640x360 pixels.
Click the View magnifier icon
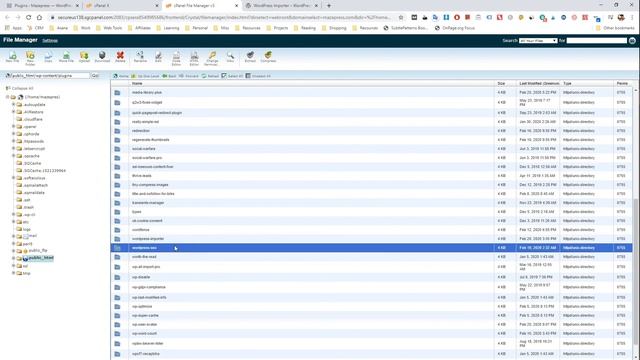click(x=230, y=56)
